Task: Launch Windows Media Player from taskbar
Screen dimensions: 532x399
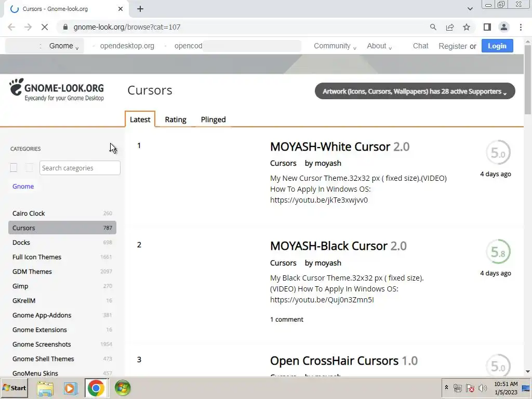Action: pyautogui.click(x=70, y=388)
